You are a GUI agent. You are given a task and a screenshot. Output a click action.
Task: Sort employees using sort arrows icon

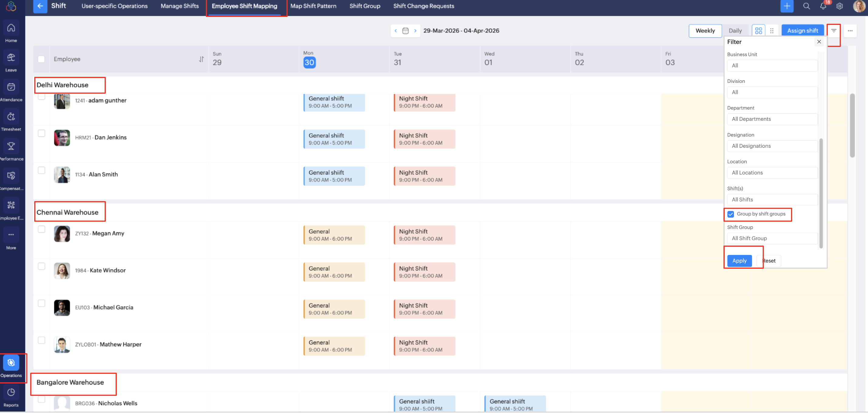pyautogui.click(x=201, y=59)
